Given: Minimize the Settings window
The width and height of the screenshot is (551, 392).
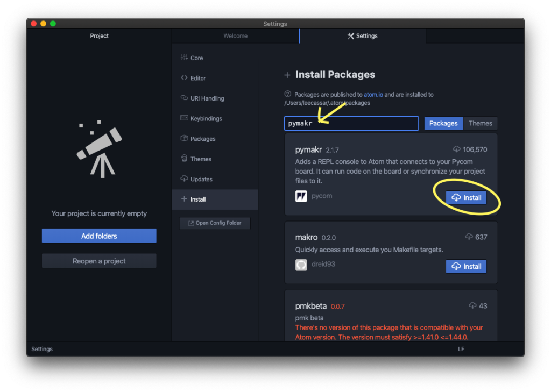Looking at the screenshot, I should [43, 24].
